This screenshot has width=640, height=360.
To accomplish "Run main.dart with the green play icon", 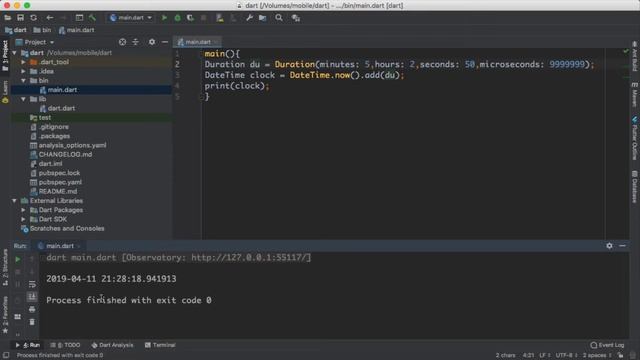I will [x=164, y=18].
